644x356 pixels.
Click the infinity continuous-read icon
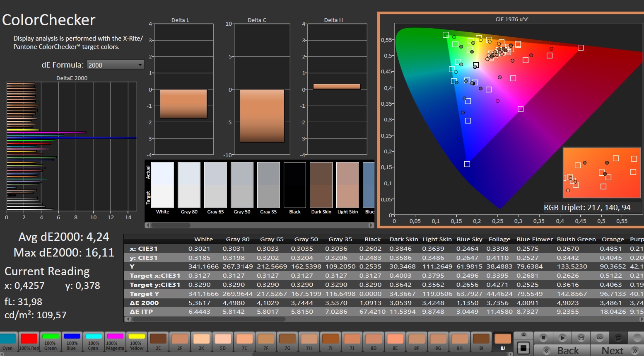coord(599,338)
